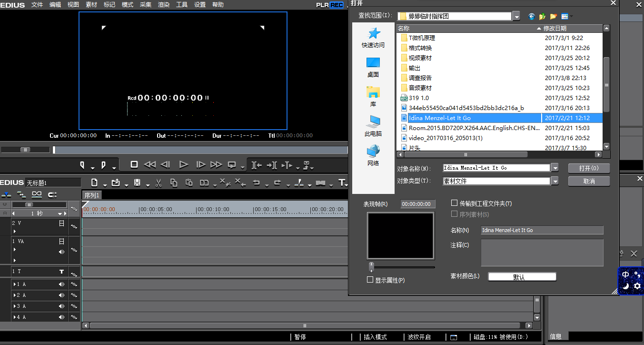This screenshot has width=644, height=345.
Task: Open the 工具 menu
Action: 182,4
